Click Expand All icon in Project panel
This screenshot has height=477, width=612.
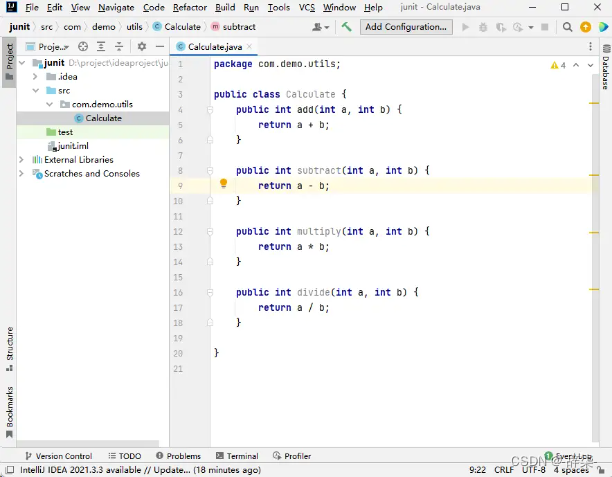click(101, 47)
